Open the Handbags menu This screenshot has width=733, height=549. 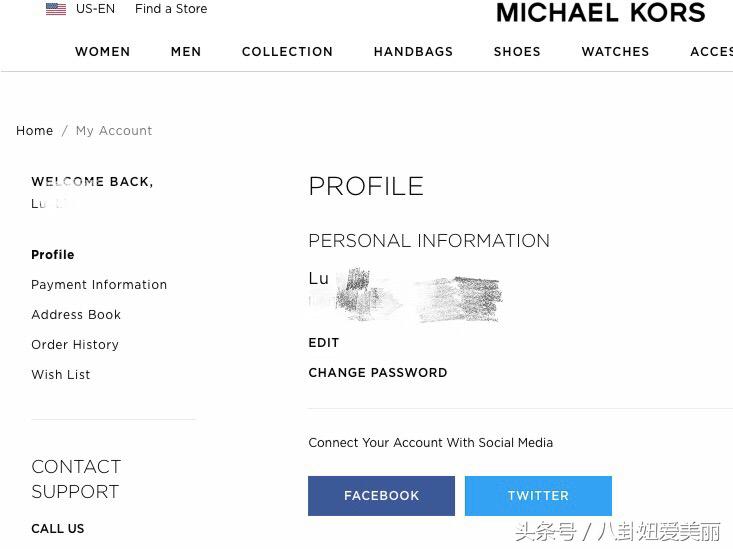click(x=413, y=52)
